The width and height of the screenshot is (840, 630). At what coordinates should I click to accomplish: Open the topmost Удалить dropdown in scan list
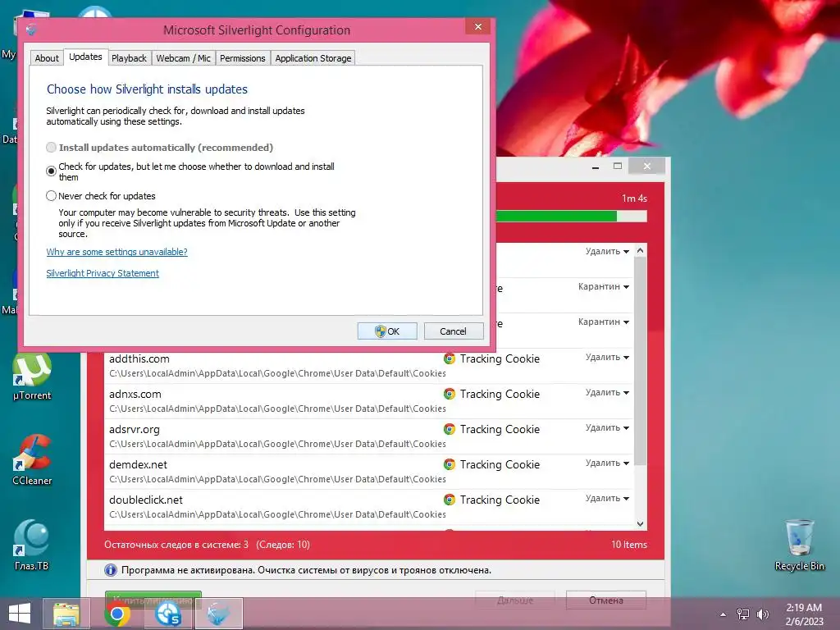[607, 251]
